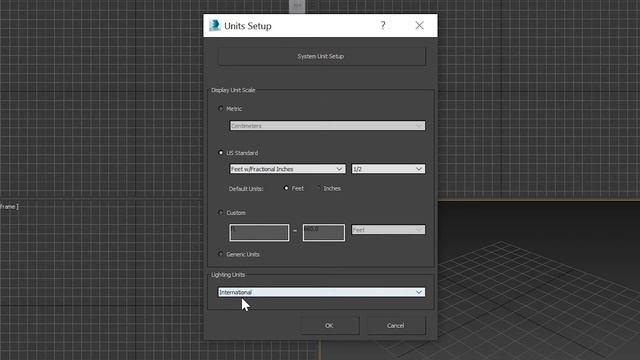Open the 1/2 fraction dropdown

[388, 169]
